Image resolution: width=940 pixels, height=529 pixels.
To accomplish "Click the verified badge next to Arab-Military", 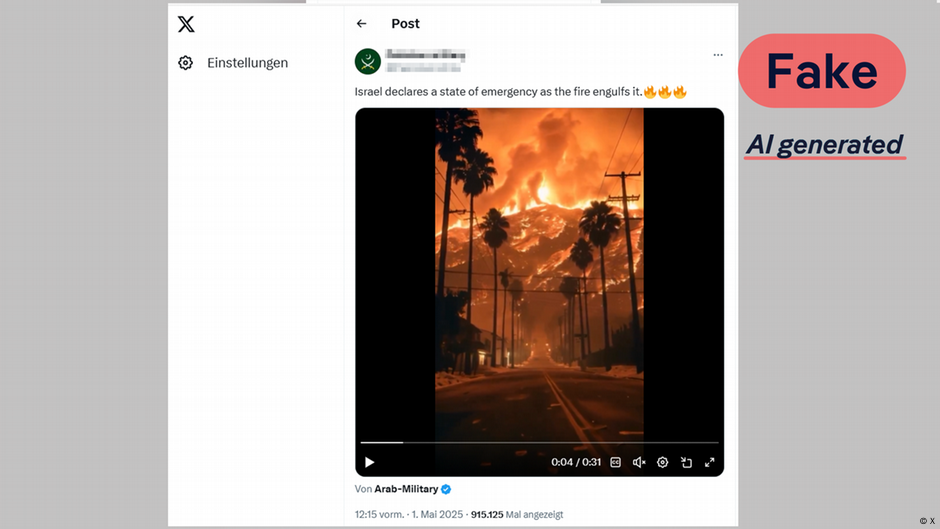I will point(446,489).
